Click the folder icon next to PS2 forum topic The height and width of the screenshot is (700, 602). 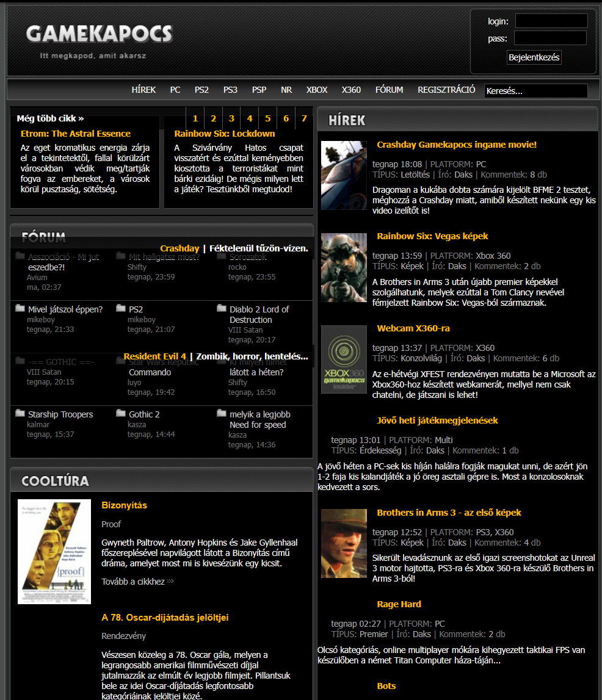(x=120, y=308)
